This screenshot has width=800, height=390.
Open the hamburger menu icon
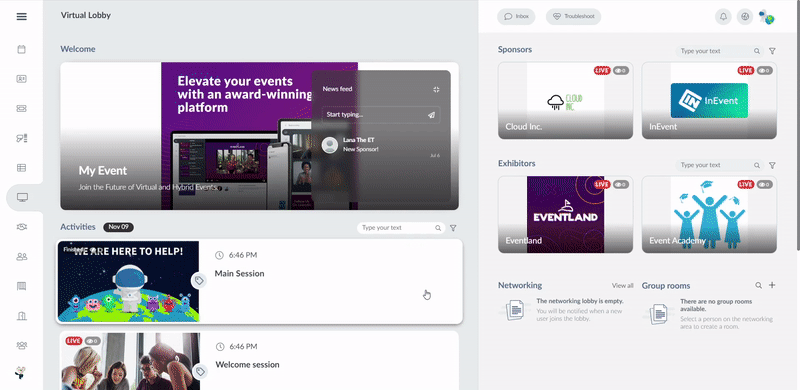[21, 16]
